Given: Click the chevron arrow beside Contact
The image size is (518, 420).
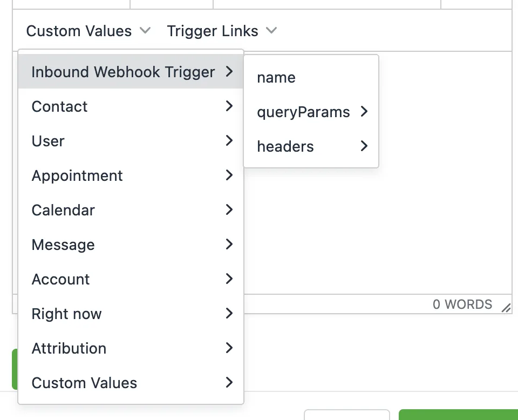Looking at the screenshot, I should coord(229,106).
